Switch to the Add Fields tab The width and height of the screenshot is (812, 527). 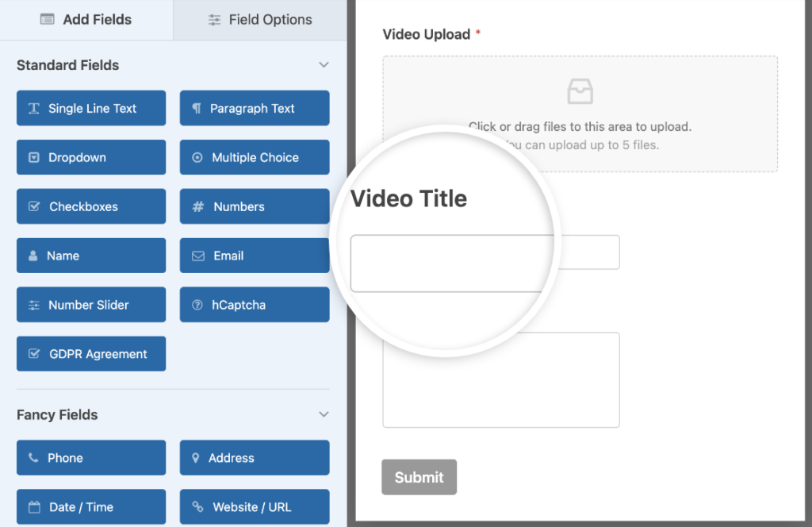point(86,20)
